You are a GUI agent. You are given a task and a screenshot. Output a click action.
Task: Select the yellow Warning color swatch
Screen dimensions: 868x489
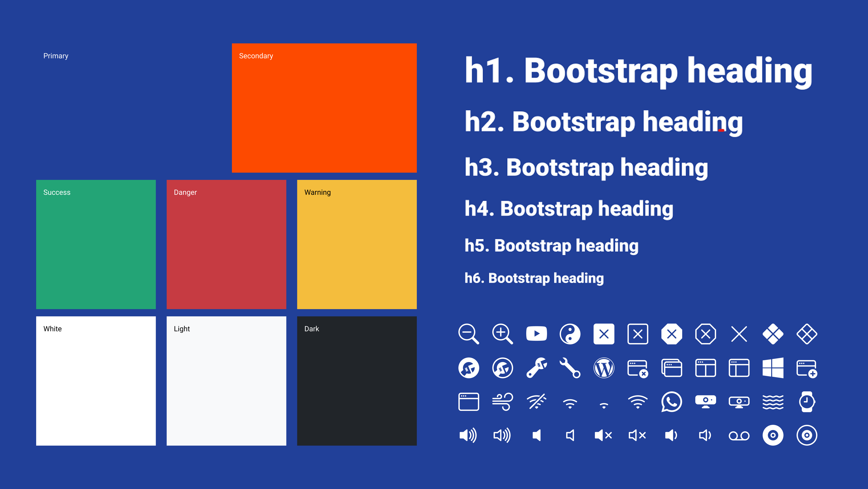pyautogui.click(x=357, y=244)
